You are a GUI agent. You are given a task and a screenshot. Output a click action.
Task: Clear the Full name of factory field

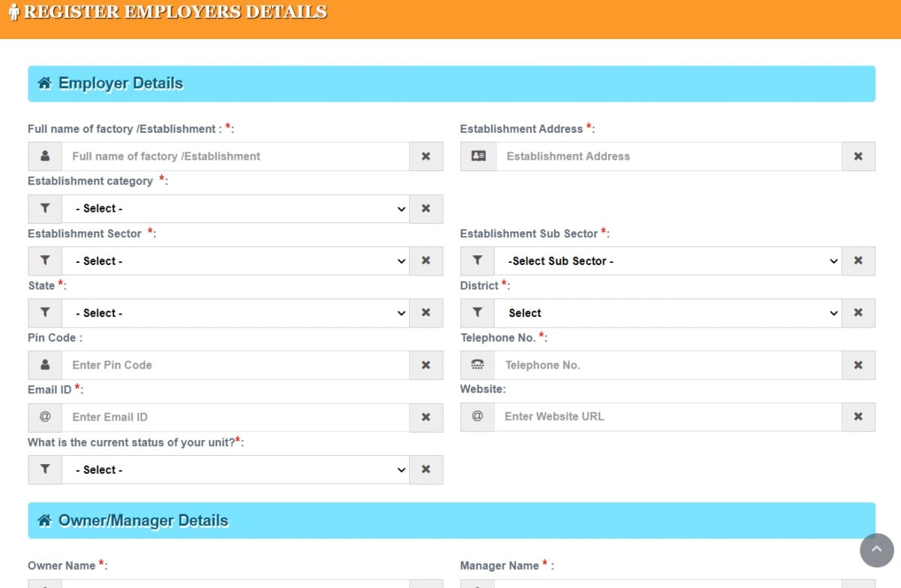coord(426,156)
